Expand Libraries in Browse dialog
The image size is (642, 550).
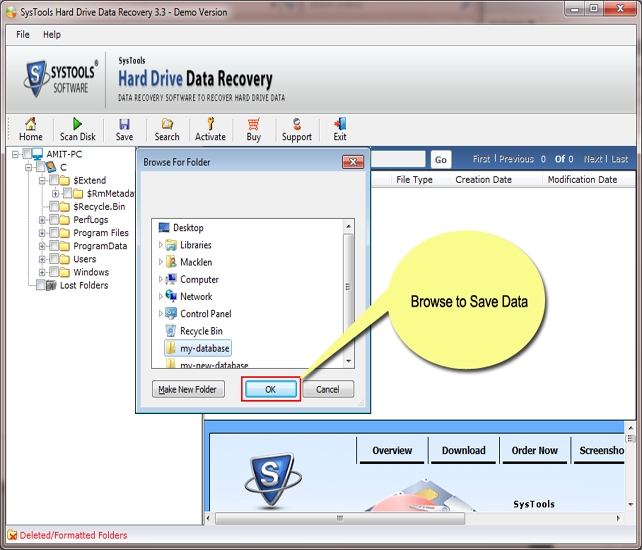pos(160,245)
